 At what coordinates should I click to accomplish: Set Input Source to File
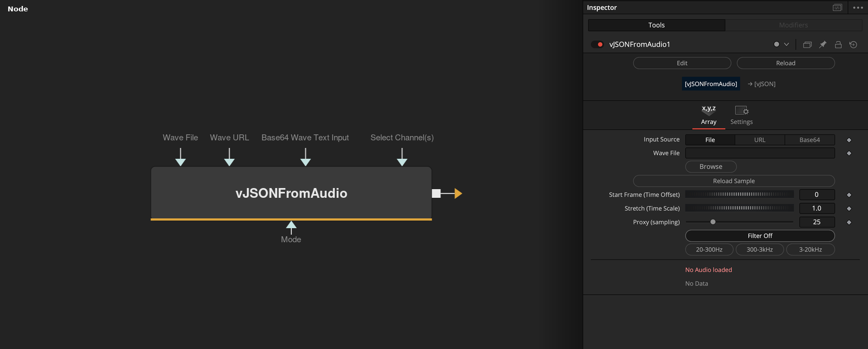[x=710, y=140]
